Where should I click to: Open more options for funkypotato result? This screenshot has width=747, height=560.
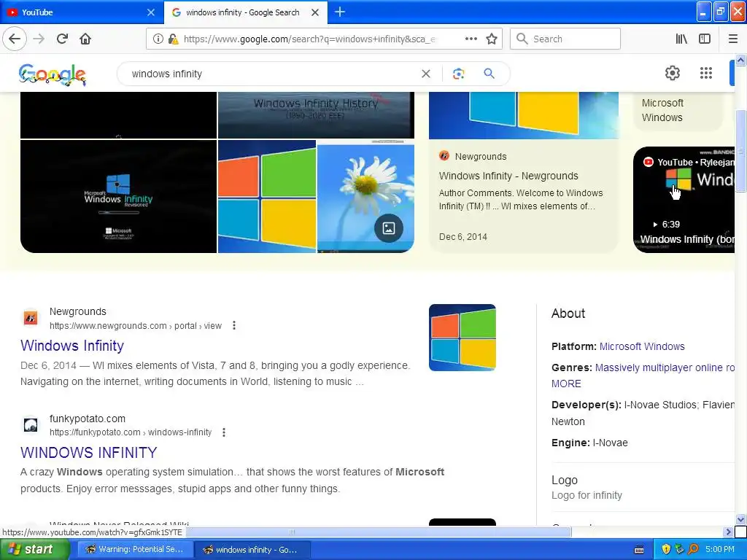pyautogui.click(x=224, y=432)
